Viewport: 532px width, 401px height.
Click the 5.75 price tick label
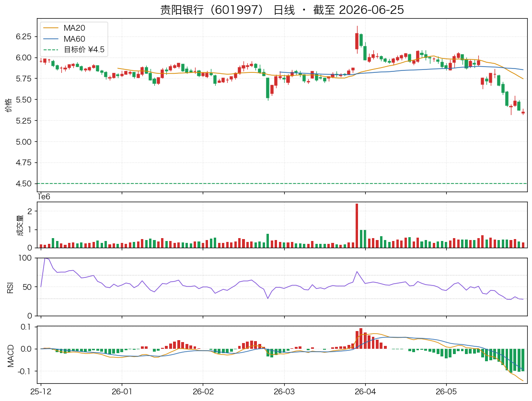pyautogui.click(x=23, y=79)
